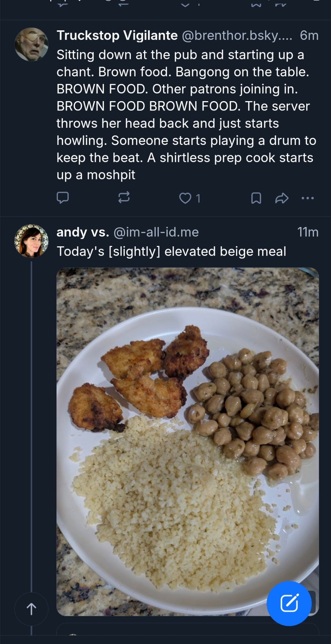Screen dimensions: 331x644
Task: Share Truckstop Vigilante's post via arrow icon
Action: click(x=281, y=198)
